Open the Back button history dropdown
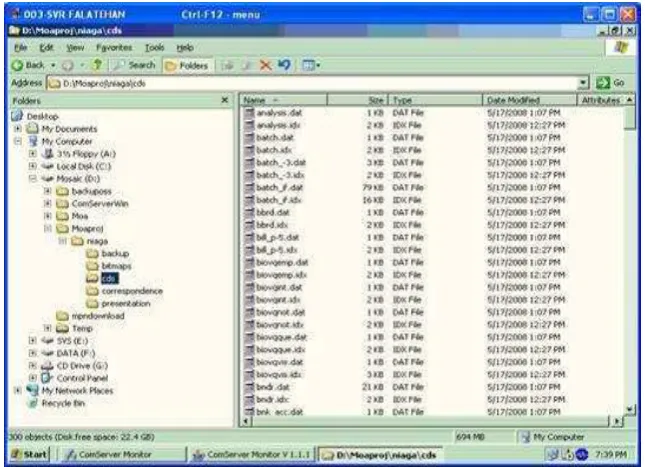Image resolution: width=645 pixels, height=467 pixels. click(53, 65)
